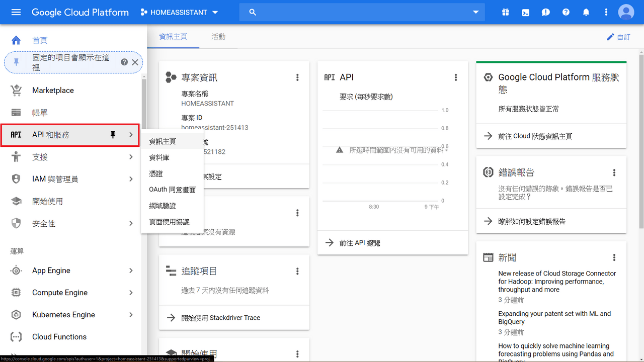
Task: Open the send feedback icon
Action: [546, 12]
